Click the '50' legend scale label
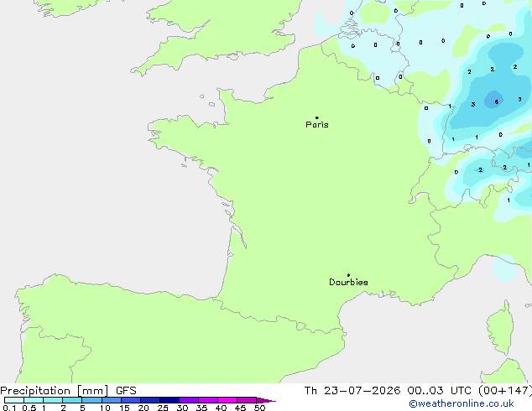Viewport: 532px width, 411px height. 259,408
